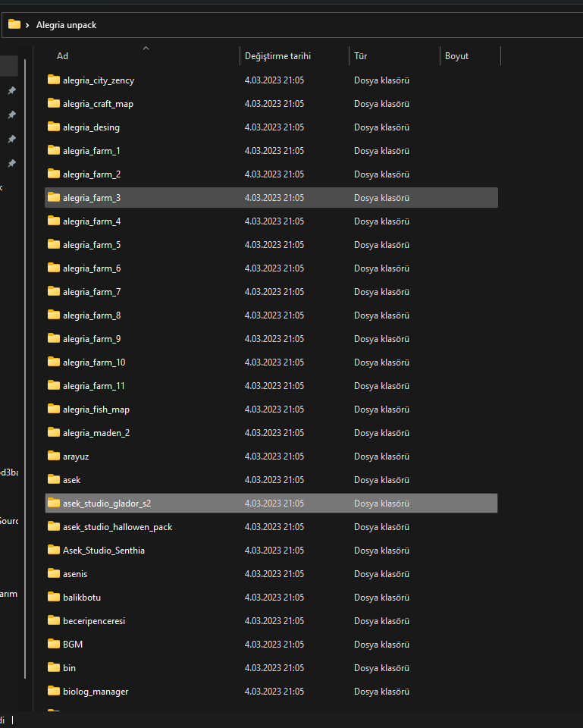The height and width of the screenshot is (728, 583).
Task: Click the beceripenceresi folder name
Action: coord(94,621)
